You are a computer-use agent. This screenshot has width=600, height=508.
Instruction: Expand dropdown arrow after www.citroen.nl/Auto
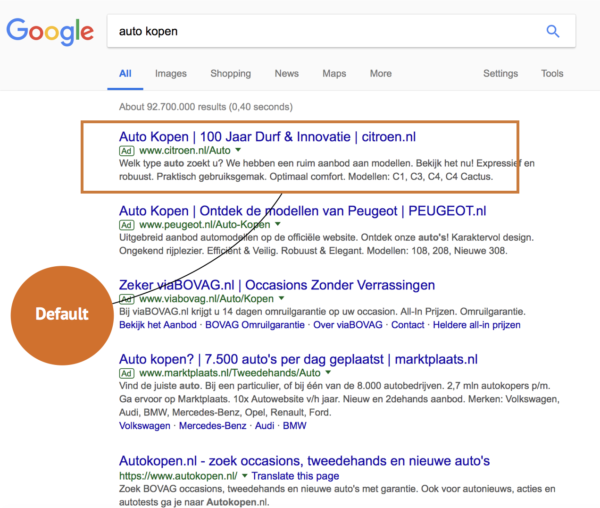tap(238, 150)
